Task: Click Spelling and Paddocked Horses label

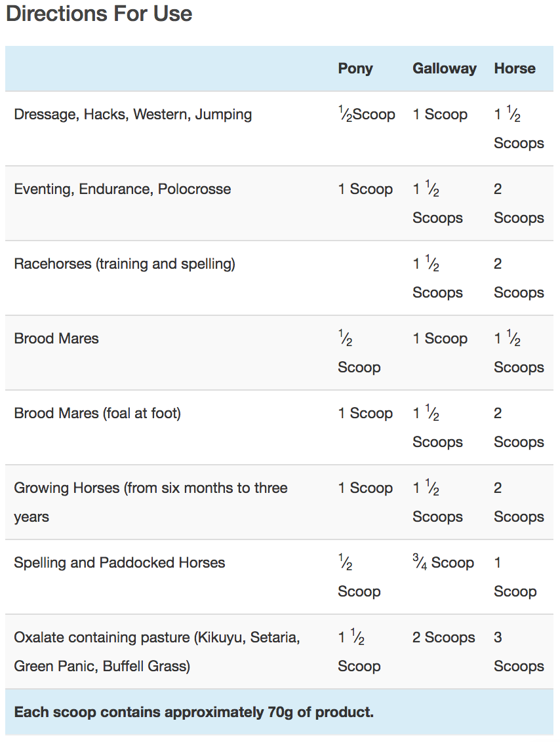Action: (119, 563)
